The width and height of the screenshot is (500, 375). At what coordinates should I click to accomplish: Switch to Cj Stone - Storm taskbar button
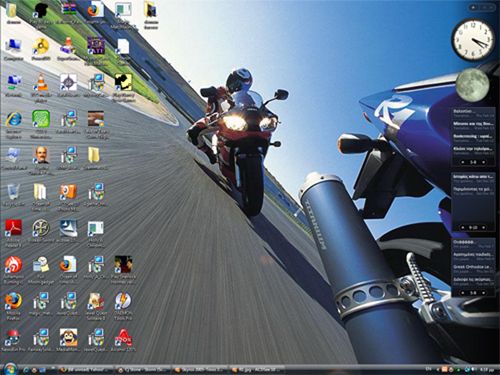tap(143, 370)
